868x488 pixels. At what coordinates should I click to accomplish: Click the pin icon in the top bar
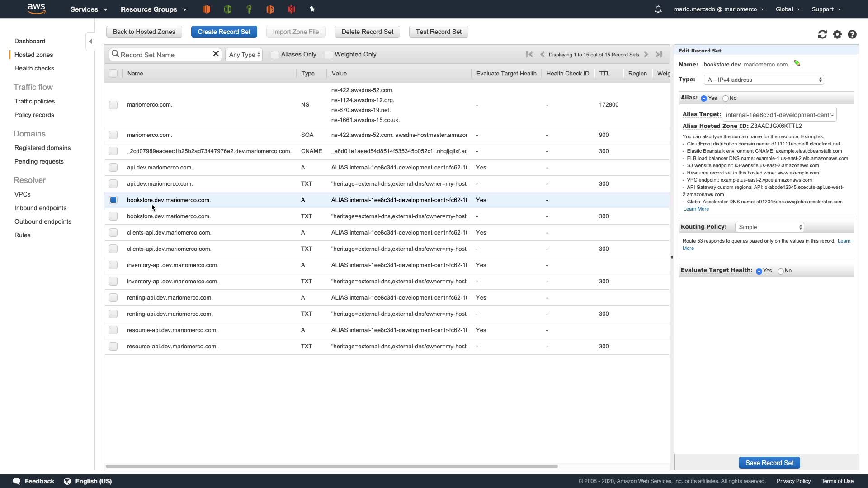coord(312,9)
